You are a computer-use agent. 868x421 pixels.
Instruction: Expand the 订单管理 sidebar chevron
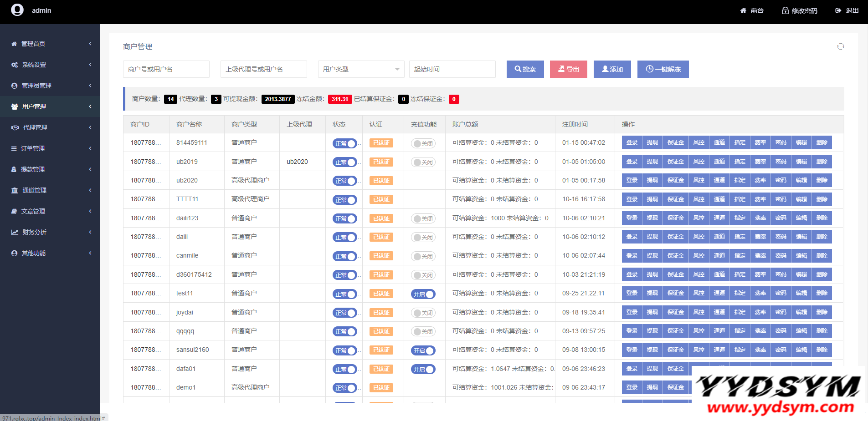click(x=90, y=148)
